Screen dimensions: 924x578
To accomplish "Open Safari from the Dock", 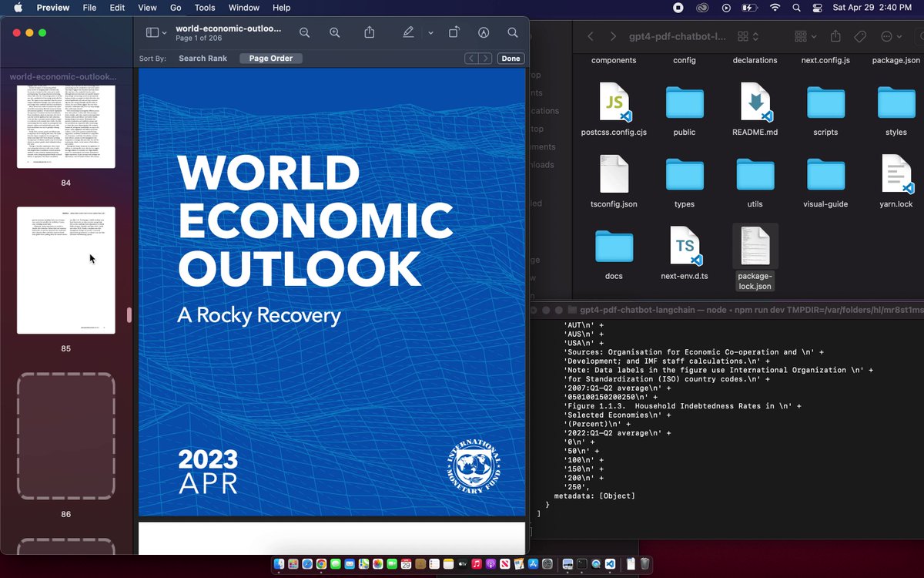I will (307, 564).
